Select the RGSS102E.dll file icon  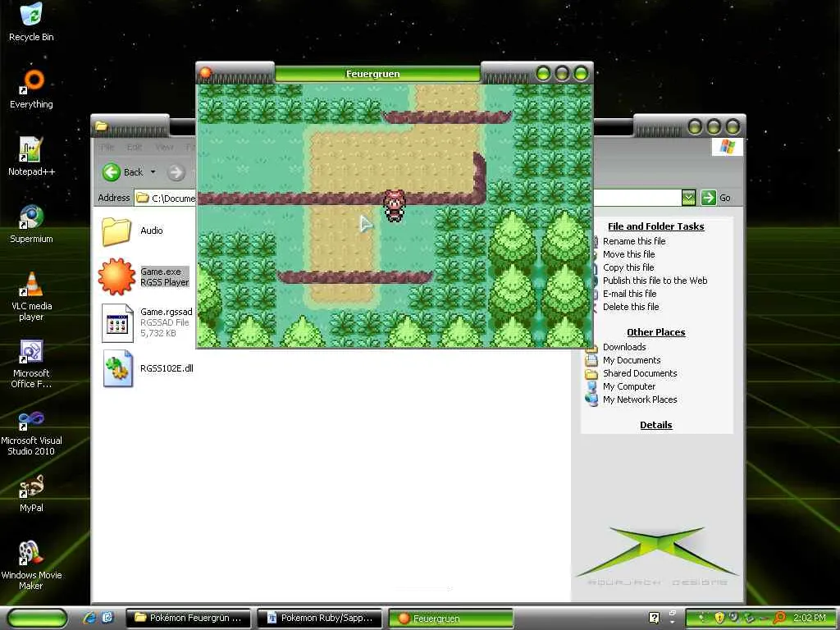(x=117, y=368)
